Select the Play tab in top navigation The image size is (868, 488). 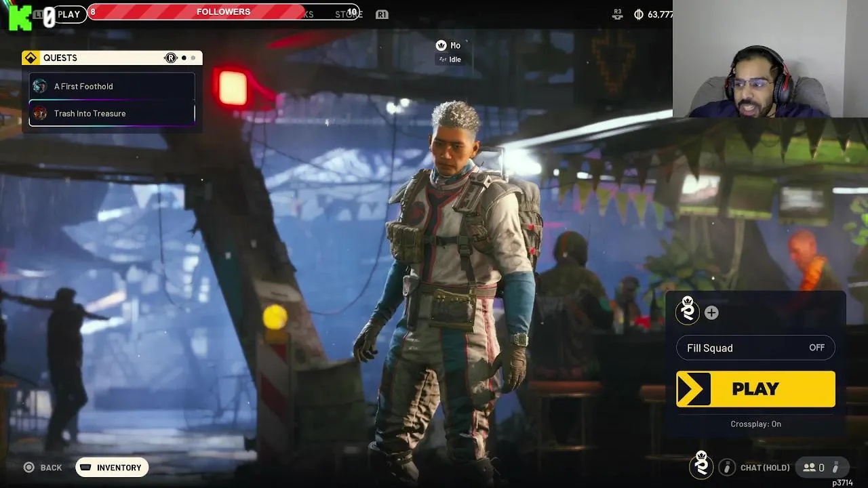[68, 14]
